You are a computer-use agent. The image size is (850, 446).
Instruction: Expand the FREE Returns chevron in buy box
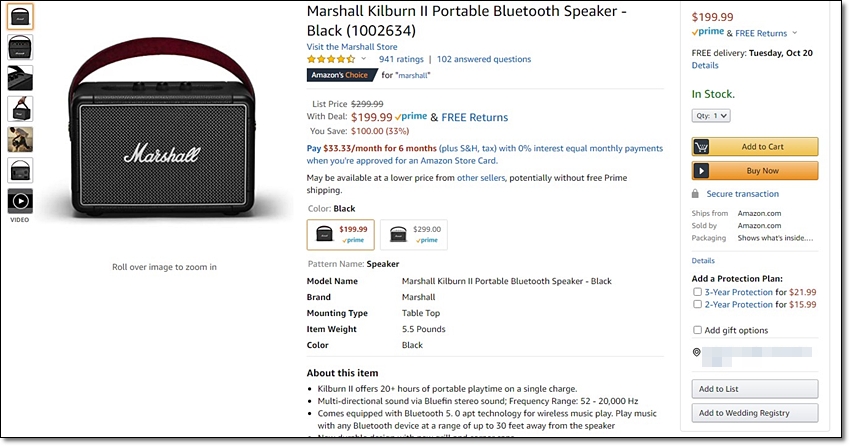795,33
